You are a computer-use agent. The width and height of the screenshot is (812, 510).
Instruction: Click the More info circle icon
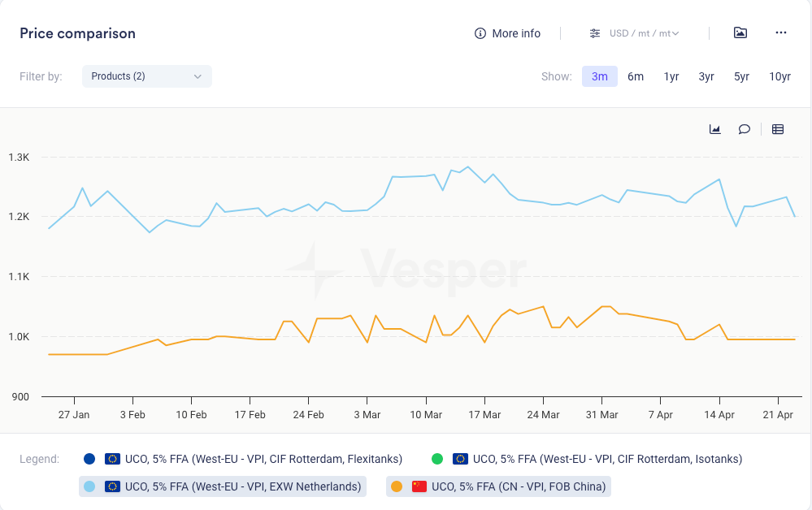click(480, 33)
